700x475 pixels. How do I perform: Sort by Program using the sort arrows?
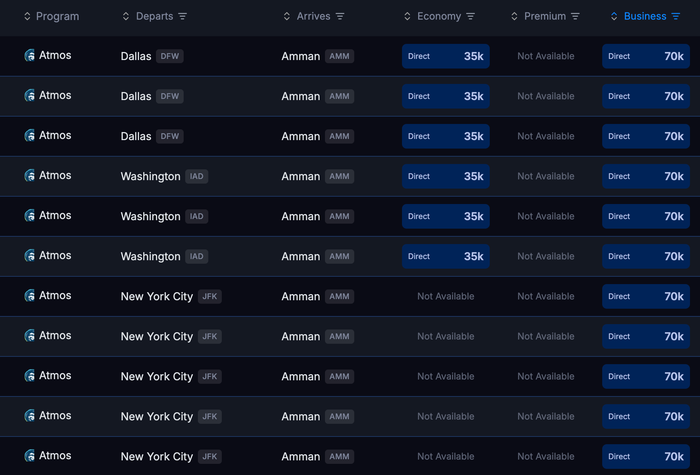pyautogui.click(x=27, y=17)
